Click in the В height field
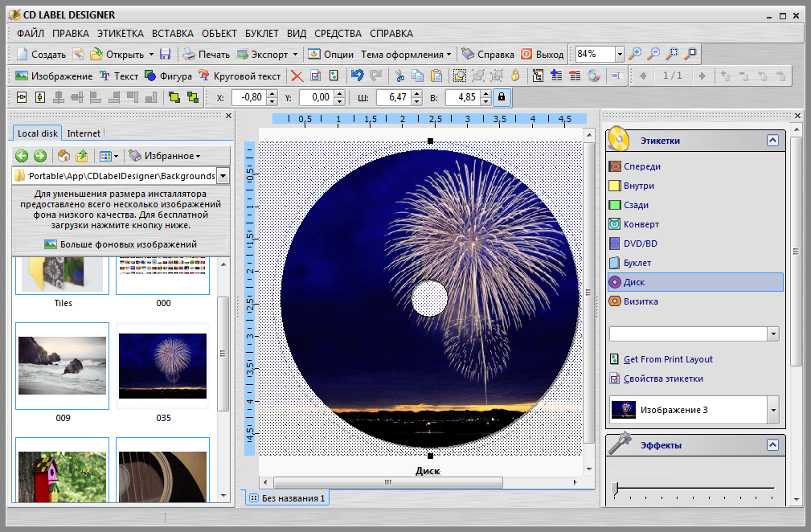The image size is (811, 532). [462, 97]
